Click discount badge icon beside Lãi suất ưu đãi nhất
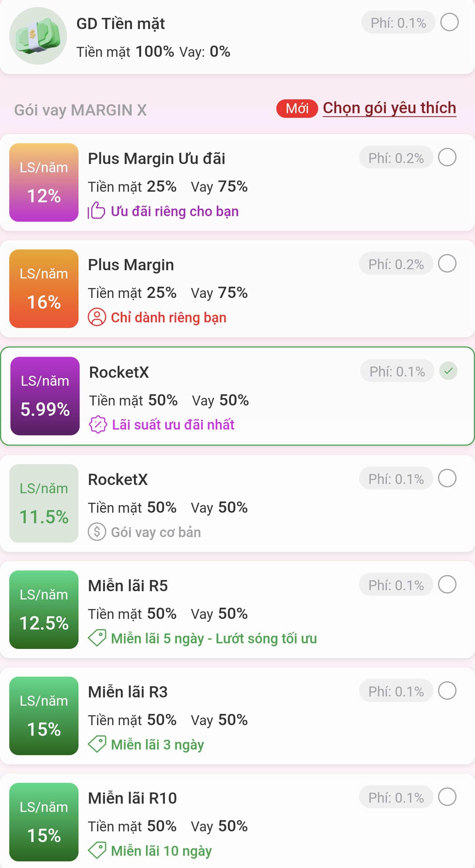475x868 pixels. [98, 424]
